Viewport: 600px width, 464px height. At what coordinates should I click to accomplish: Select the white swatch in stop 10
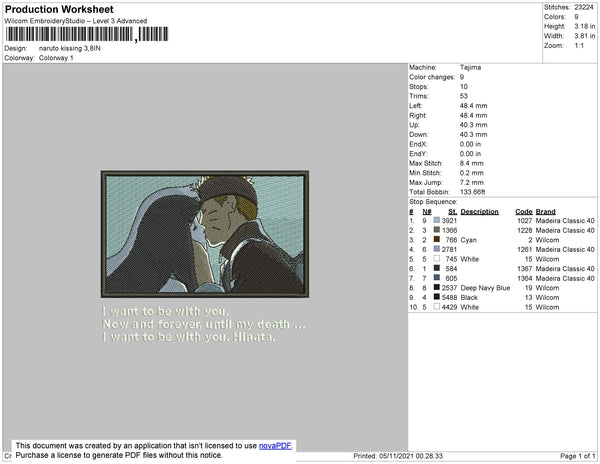pos(437,306)
